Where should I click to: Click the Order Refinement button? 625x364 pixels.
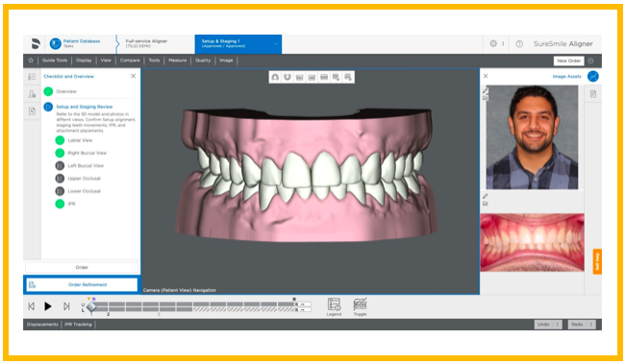click(x=82, y=284)
